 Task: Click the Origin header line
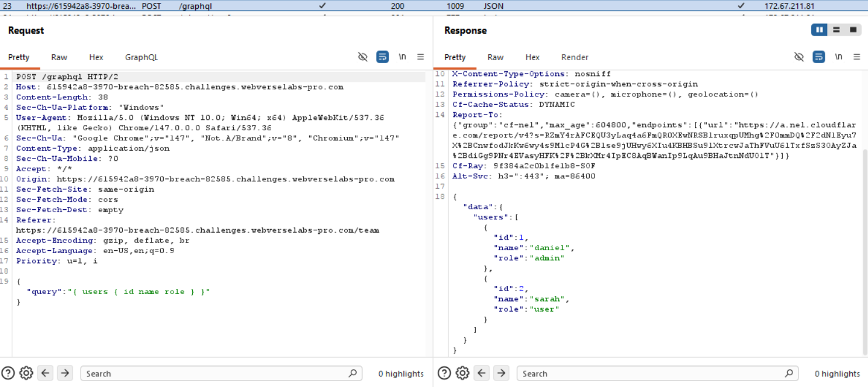click(205, 179)
